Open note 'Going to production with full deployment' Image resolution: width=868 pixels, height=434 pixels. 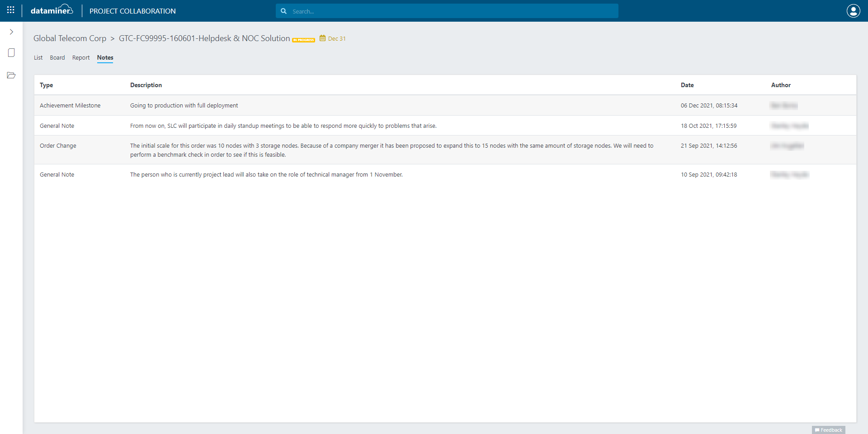184,106
